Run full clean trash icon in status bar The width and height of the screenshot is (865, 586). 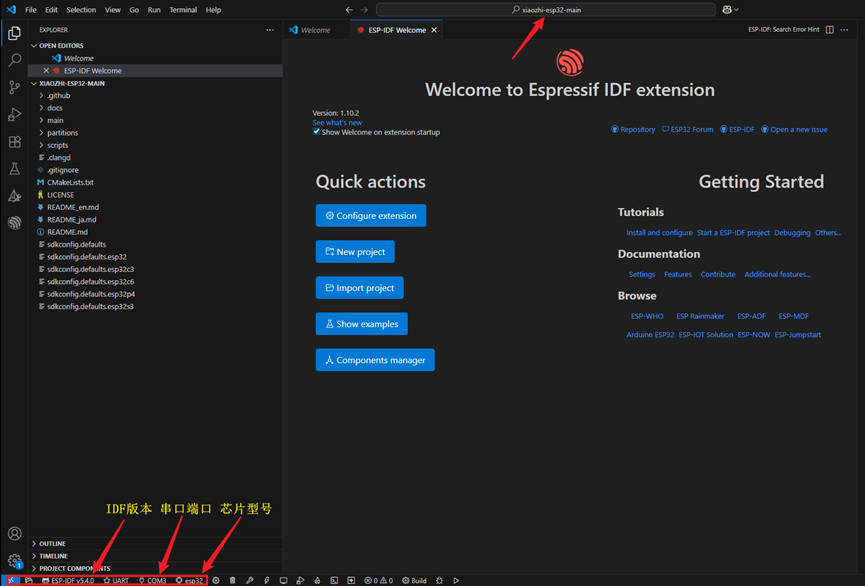[233, 580]
